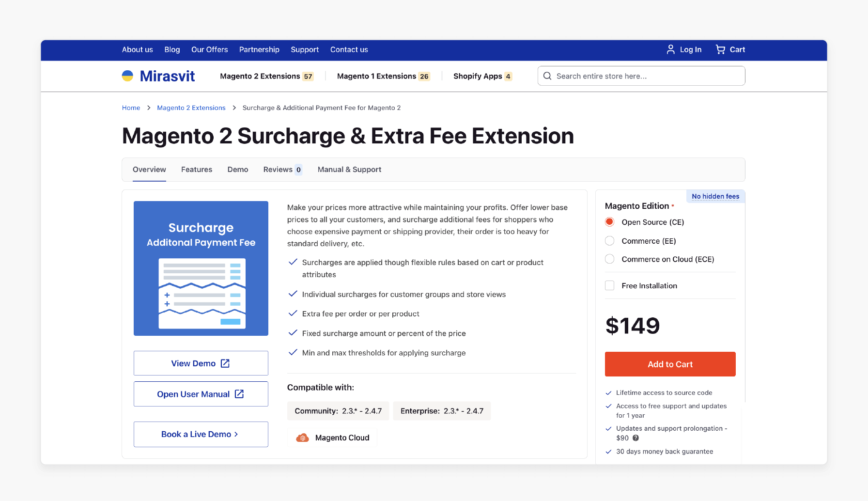Open the Magento 1 Extensions menu

383,76
